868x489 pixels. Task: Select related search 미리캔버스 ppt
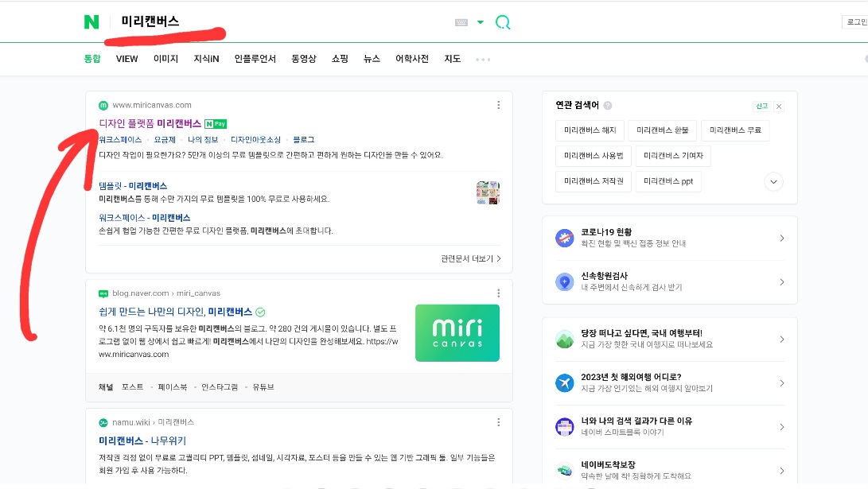tap(668, 181)
